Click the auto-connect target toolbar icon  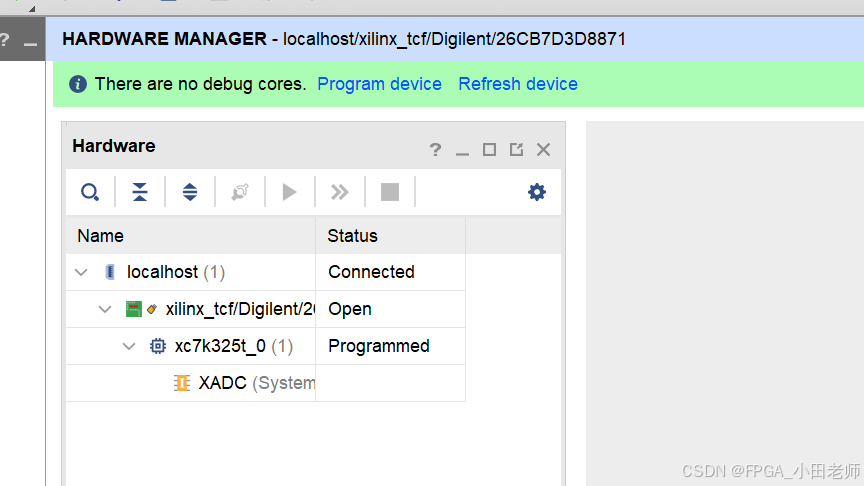pyautogui.click(x=240, y=192)
